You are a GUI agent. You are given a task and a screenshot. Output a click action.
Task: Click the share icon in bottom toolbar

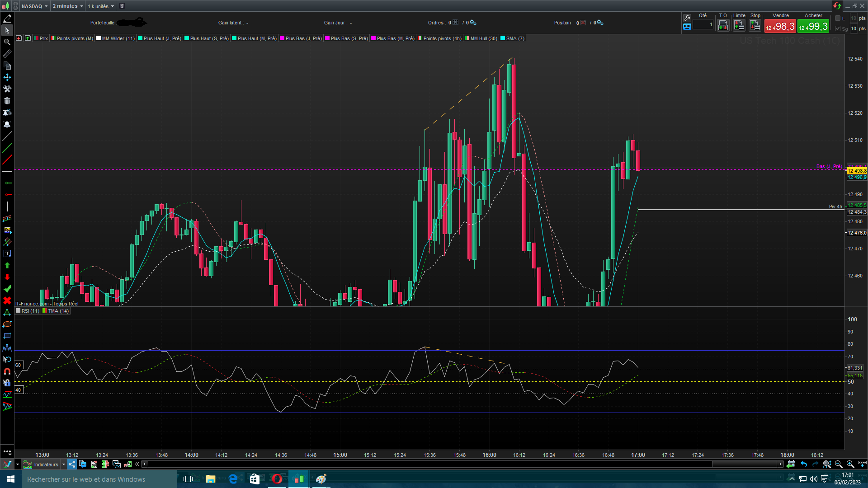72,464
